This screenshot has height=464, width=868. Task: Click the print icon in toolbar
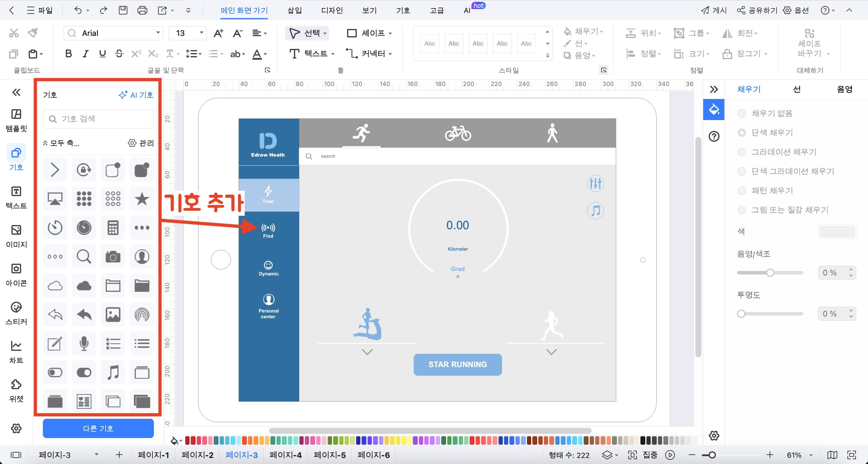click(142, 11)
